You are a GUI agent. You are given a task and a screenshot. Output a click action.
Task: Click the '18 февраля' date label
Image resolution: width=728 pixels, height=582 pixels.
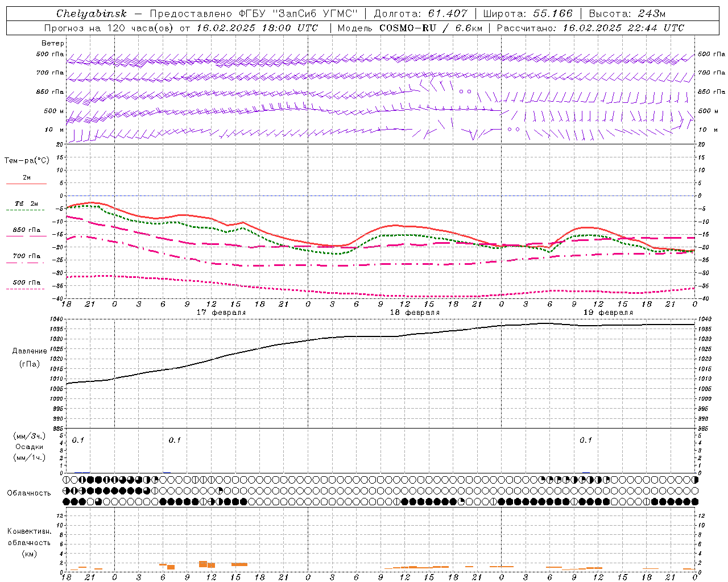tap(415, 313)
